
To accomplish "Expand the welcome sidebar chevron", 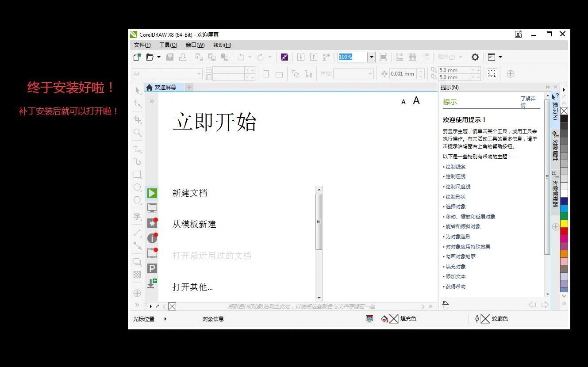I will (152, 101).
